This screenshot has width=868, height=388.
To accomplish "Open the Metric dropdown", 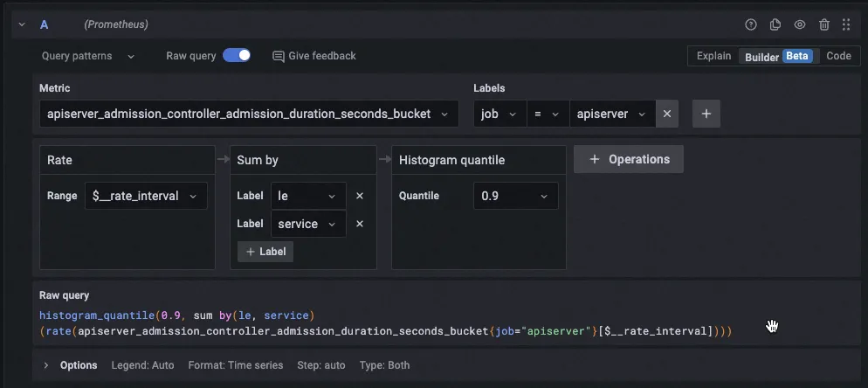I will click(249, 114).
